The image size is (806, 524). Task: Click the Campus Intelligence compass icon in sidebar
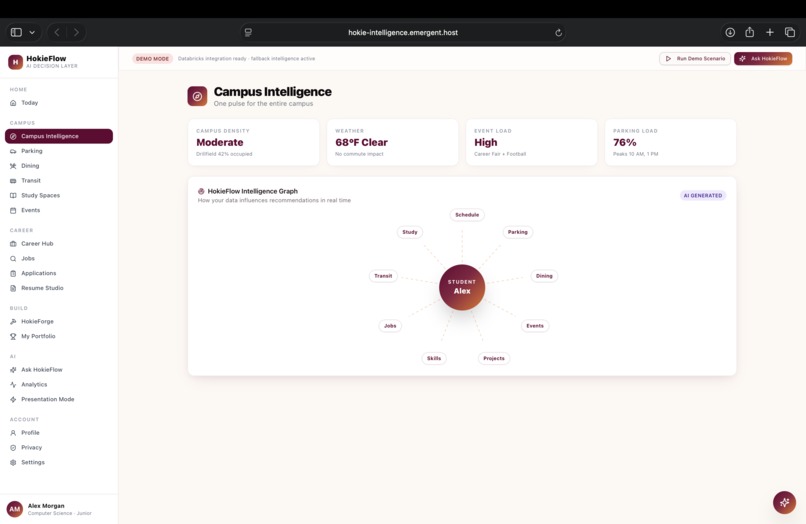(x=13, y=136)
